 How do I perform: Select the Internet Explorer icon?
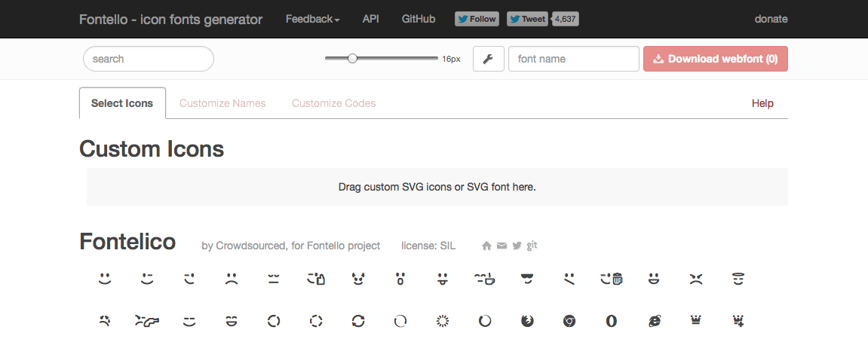tap(654, 321)
